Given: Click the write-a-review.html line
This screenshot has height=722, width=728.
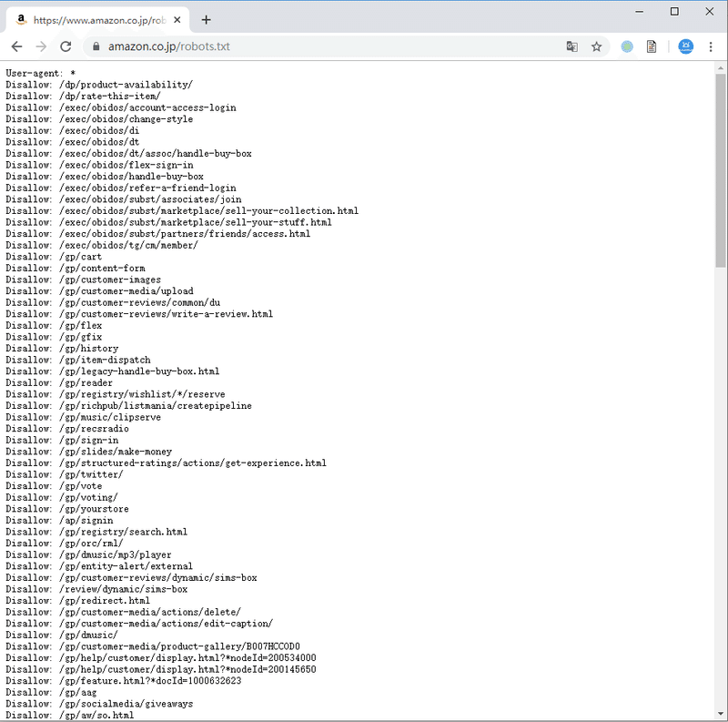Looking at the screenshot, I should pos(139,314).
